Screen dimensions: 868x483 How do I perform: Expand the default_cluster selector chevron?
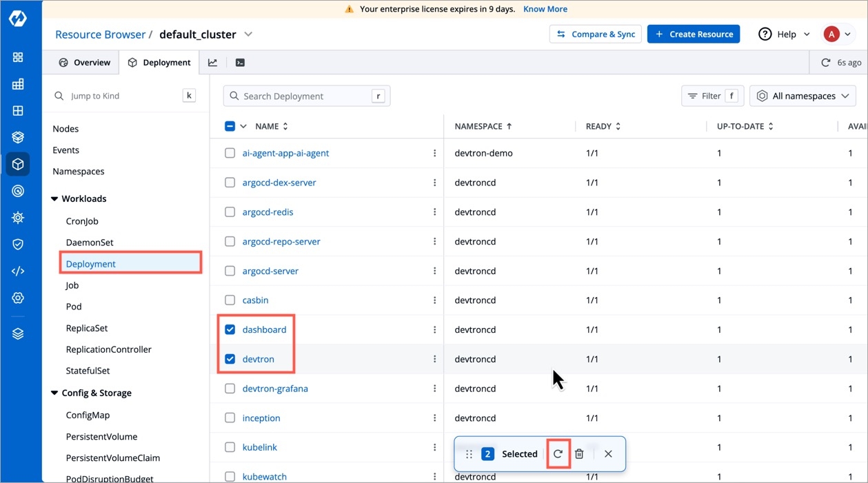tap(248, 34)
